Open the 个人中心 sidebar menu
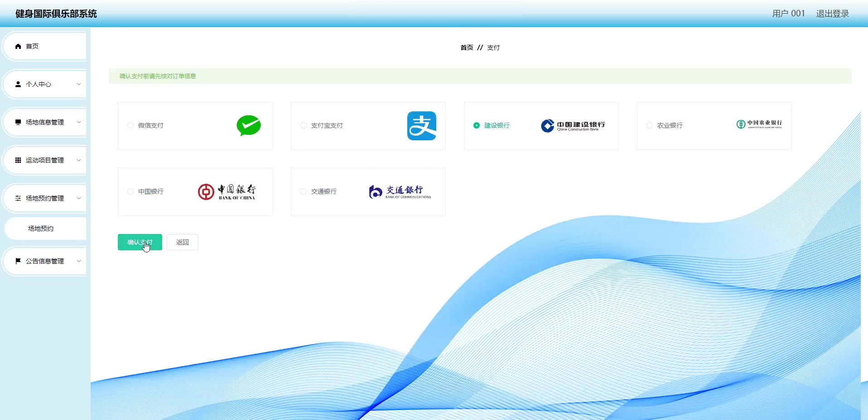868x420 pixels. click(45, 84)
